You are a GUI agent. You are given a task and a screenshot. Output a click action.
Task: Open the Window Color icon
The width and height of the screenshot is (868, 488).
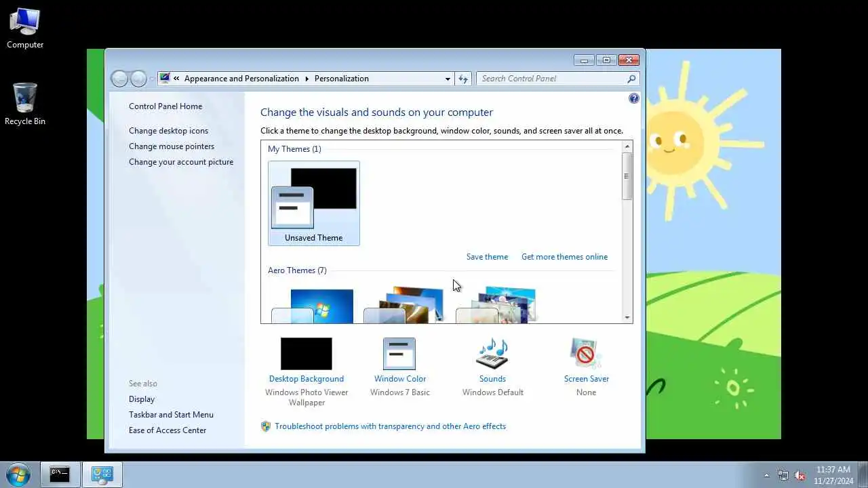(x=399, y=354)
